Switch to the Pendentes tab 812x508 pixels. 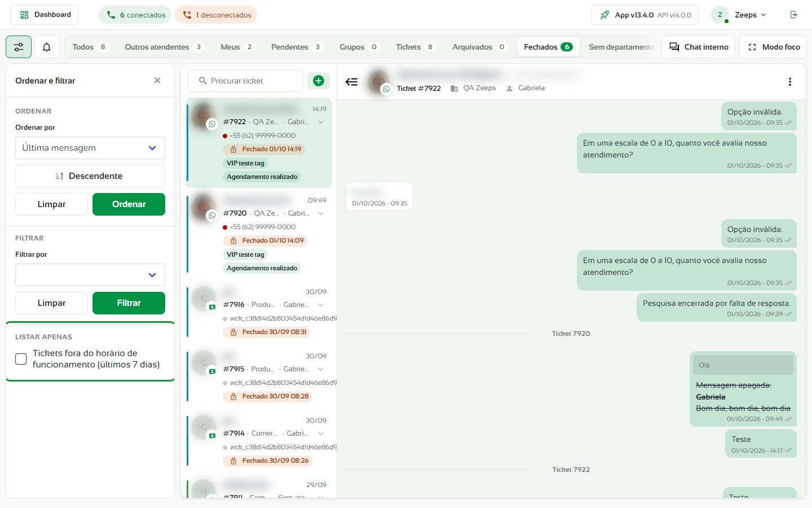(x=296, y=47)
